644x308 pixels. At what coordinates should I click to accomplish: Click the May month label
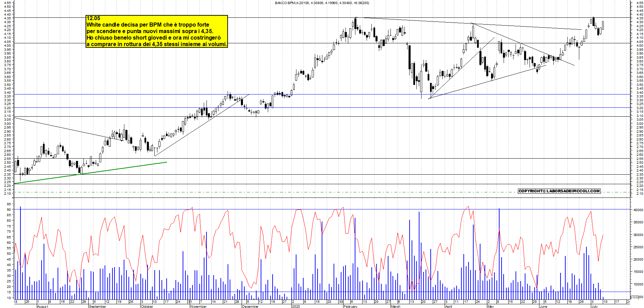click(x=490, y=306)
